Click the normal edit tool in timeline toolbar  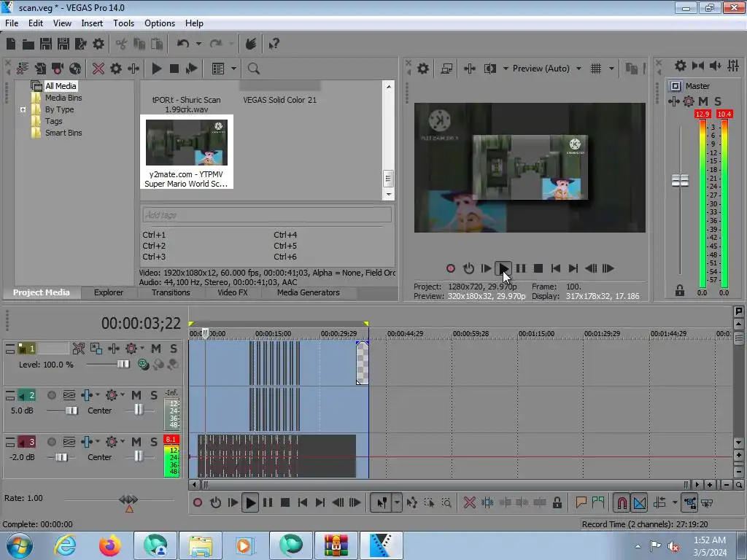click(382, 502)
